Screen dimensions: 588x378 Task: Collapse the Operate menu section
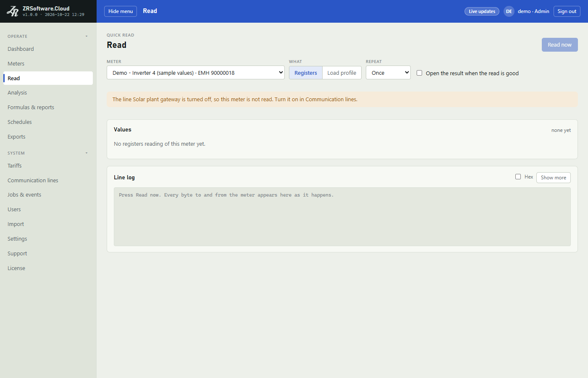(48, 36)
